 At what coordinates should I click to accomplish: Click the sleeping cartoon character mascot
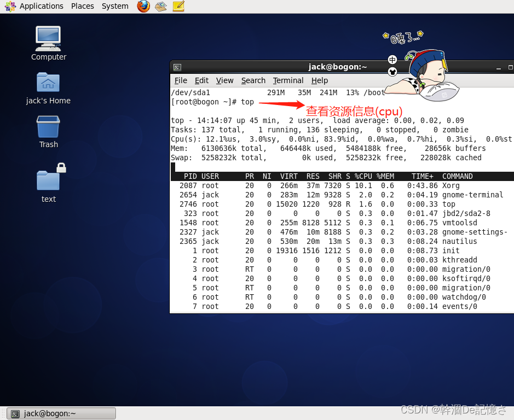click(423, 76)
